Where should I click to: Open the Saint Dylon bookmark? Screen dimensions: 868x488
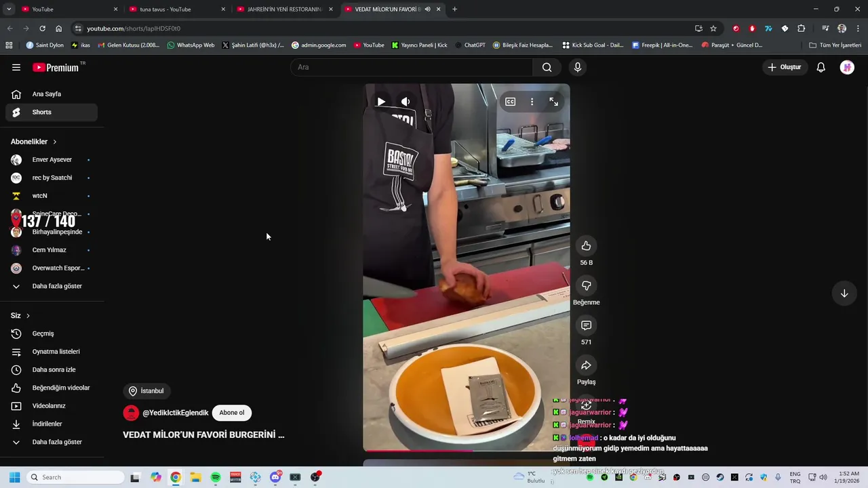pos(45,45)
